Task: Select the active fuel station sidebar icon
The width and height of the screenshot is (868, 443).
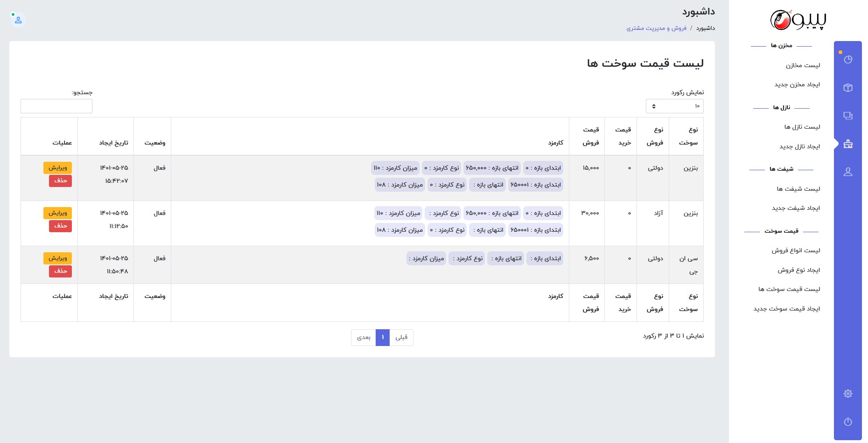Action: (x=848, y=144)
